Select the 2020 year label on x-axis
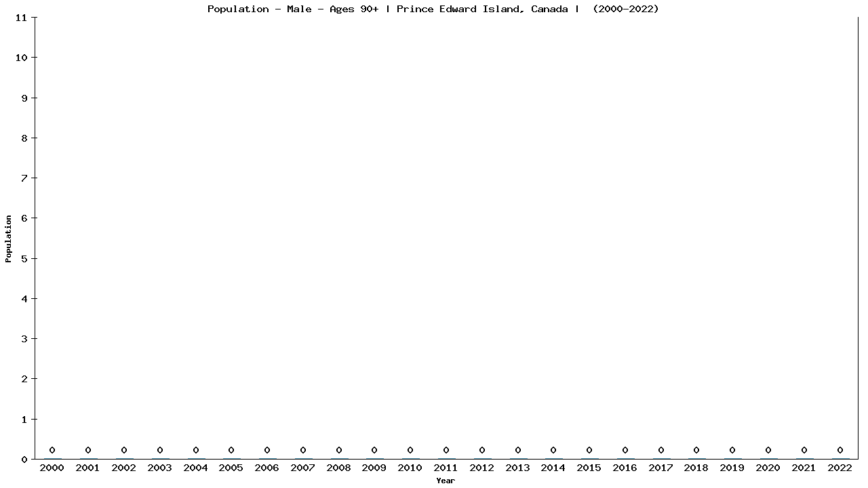 coord(768,468)
